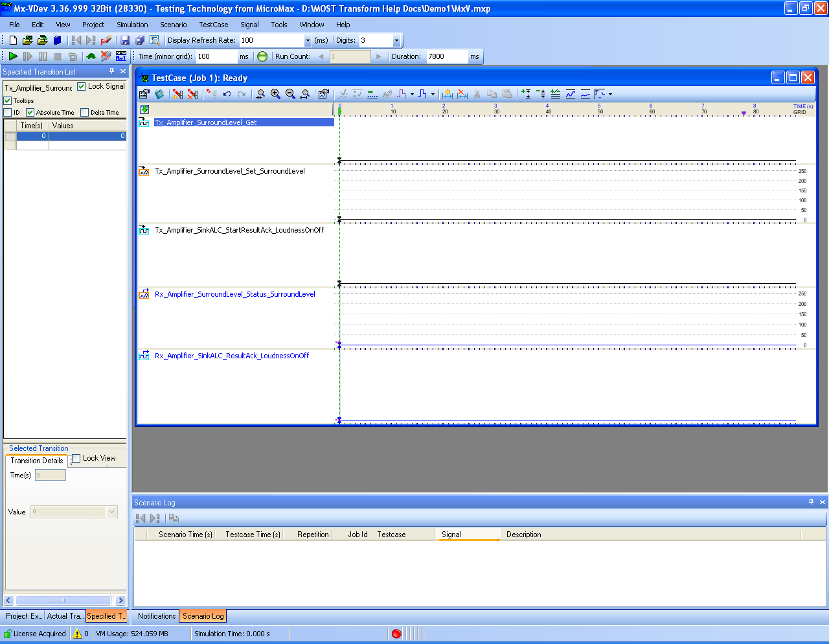Click the Copy icon in TestCase toolbar

tap(492, 94)
